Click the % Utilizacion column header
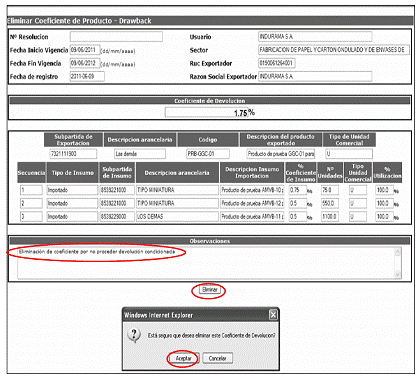This screenshot has width=420, height=379. (x=387, y=173)
